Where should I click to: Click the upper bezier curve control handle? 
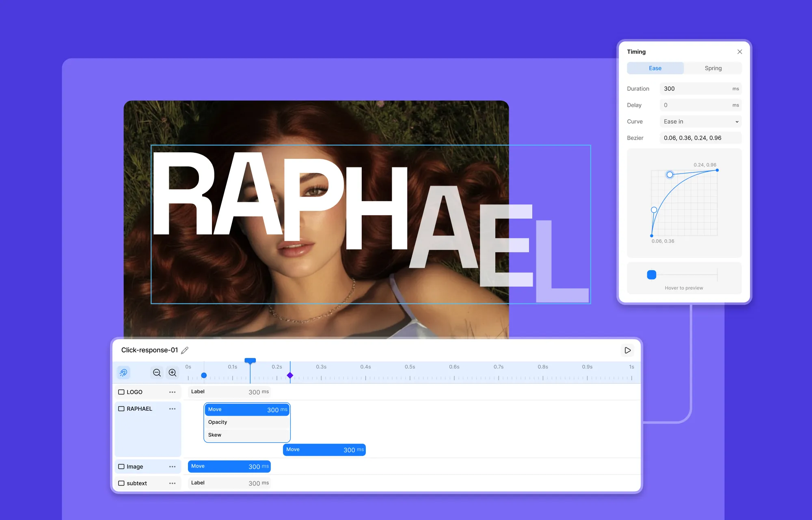tap(670, 175)
